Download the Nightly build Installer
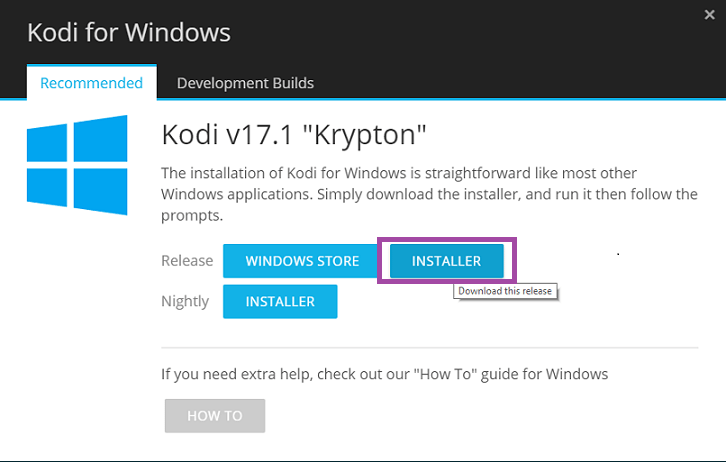This screenshot has width=726, height=462. point(280,301)
